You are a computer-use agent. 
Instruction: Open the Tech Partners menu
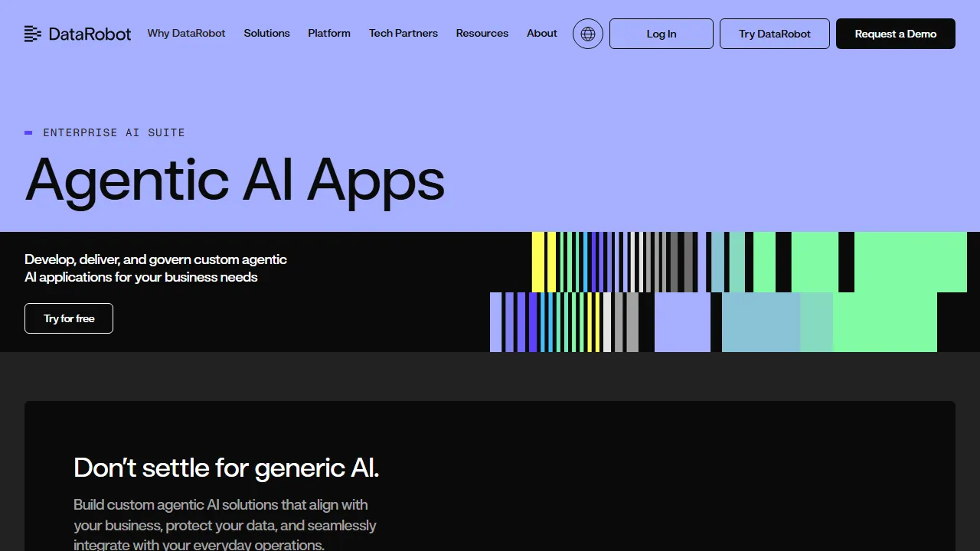pos(403,34)
